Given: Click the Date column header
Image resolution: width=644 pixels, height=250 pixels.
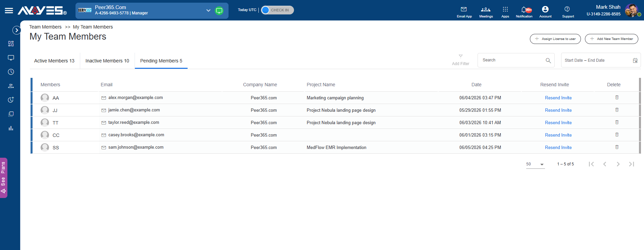Looking at the screenshot, I should [476, 85].
